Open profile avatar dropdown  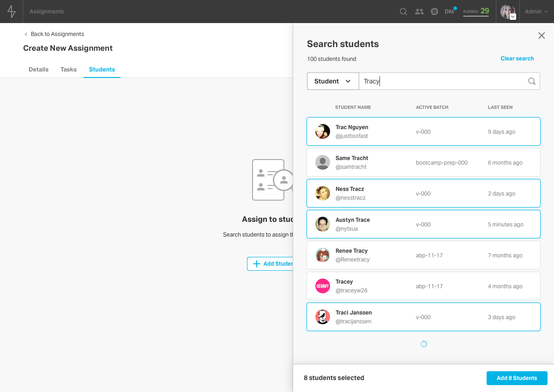[508, 12]
